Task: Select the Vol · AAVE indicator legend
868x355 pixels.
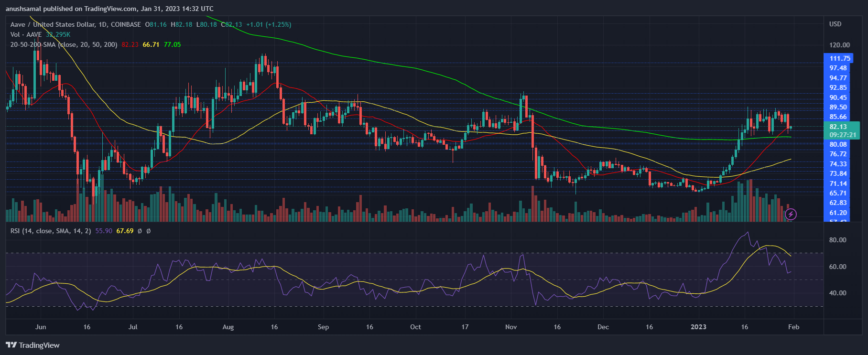Action: coord(26,34)
